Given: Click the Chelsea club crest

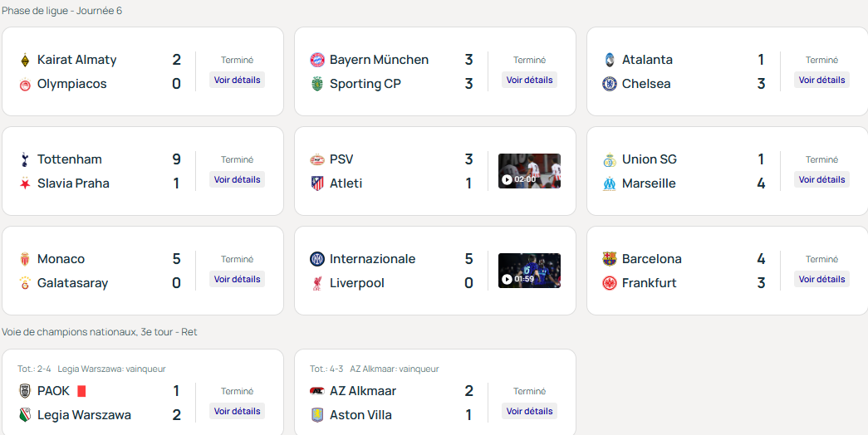Looking at the screenshot, I should click(609, 84).
